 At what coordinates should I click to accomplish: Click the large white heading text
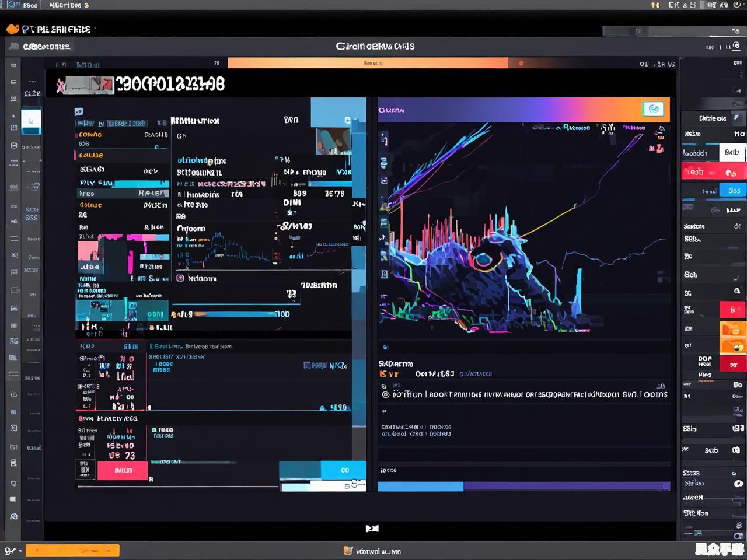(x=170, y=85)
